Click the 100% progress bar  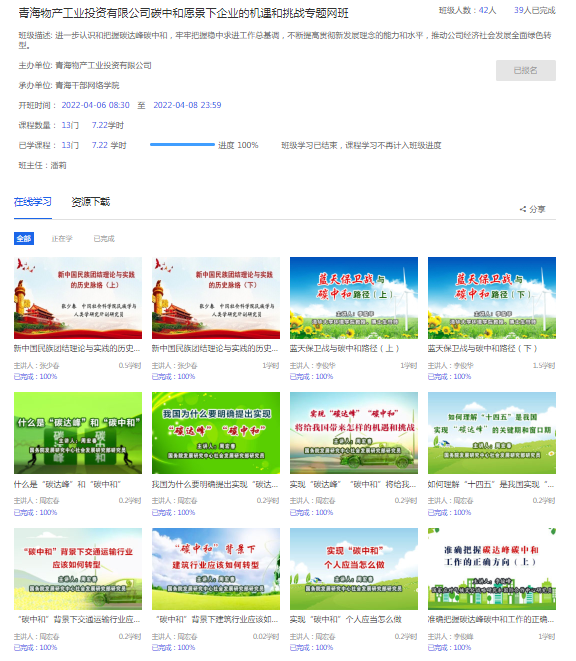pos(182,145)
